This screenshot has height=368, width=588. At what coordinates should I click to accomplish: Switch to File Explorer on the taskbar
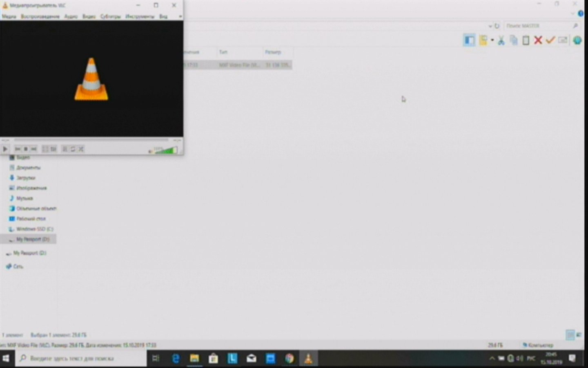[194, 359]
